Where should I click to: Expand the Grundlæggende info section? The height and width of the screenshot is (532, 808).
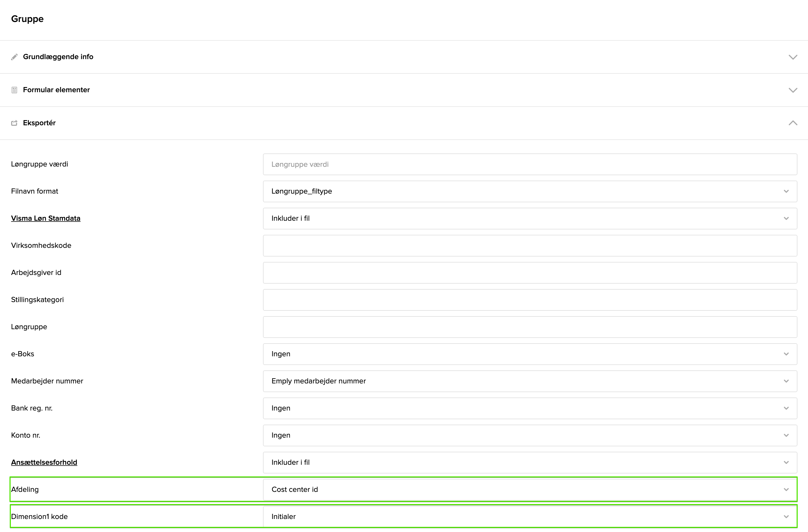pos(793,57)
